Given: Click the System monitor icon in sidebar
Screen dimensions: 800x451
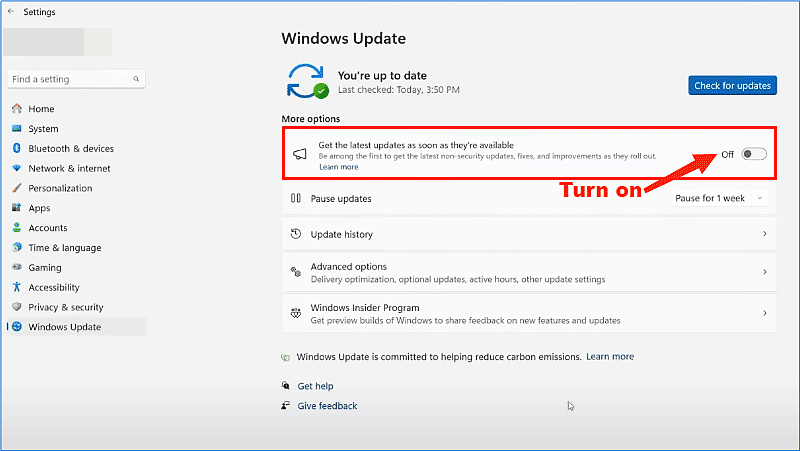Looking at the screenshot, I should click(17, 129).
